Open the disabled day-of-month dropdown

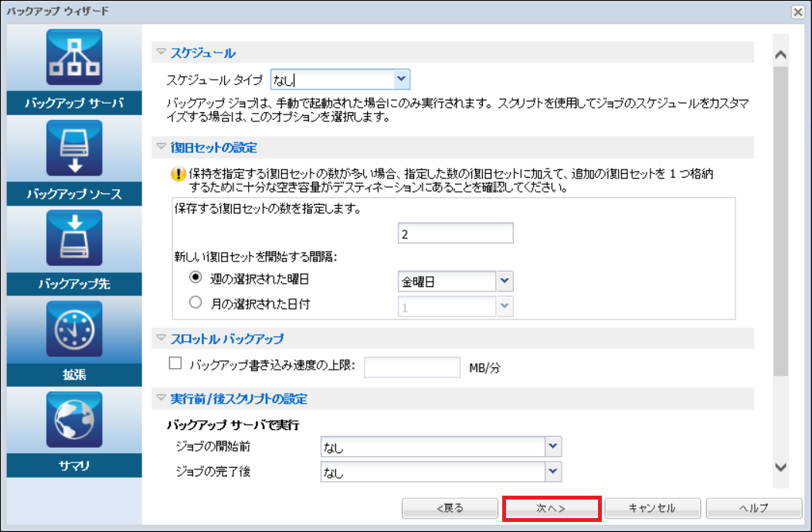(505, 306)
